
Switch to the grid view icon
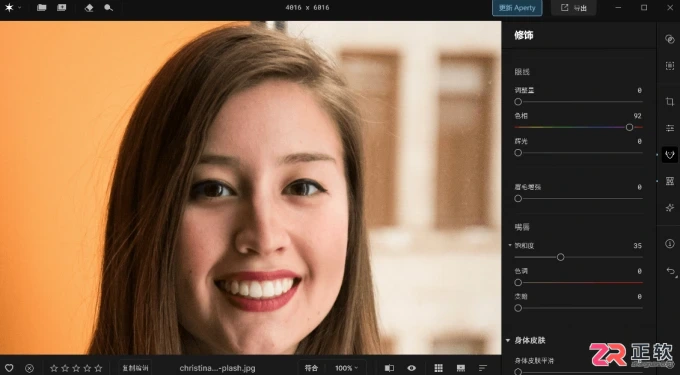(x=438, y=368)
